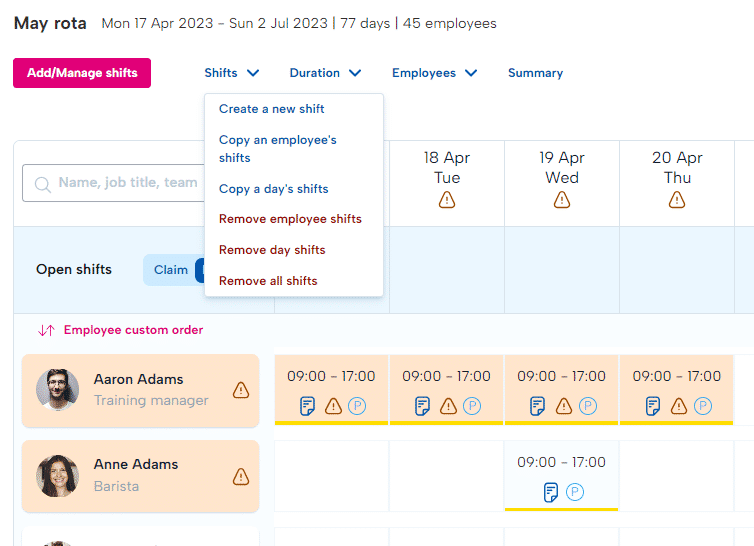Click warning icon under 20 Apr Thu
The image size is (754, 546).
tap(677, 199)
